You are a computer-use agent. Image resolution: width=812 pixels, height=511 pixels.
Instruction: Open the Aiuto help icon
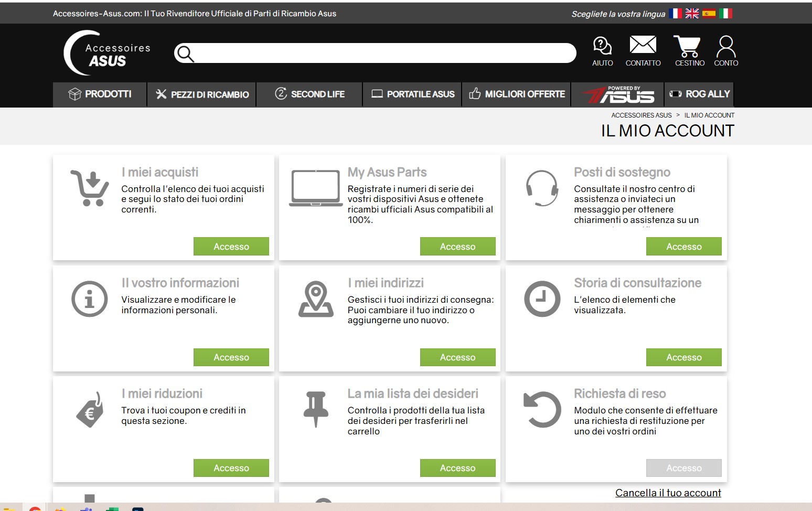pyautogui.click(x=602, y=51)
